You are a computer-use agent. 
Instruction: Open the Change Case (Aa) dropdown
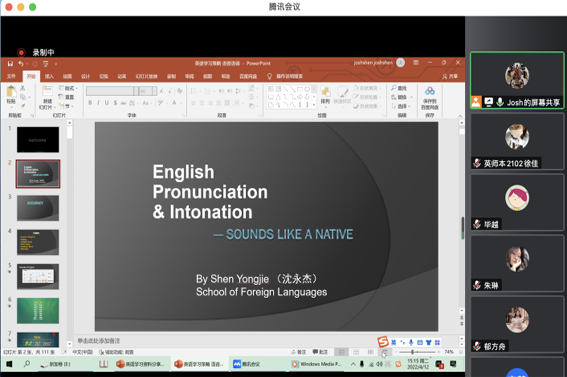click(x=146, y=103)
